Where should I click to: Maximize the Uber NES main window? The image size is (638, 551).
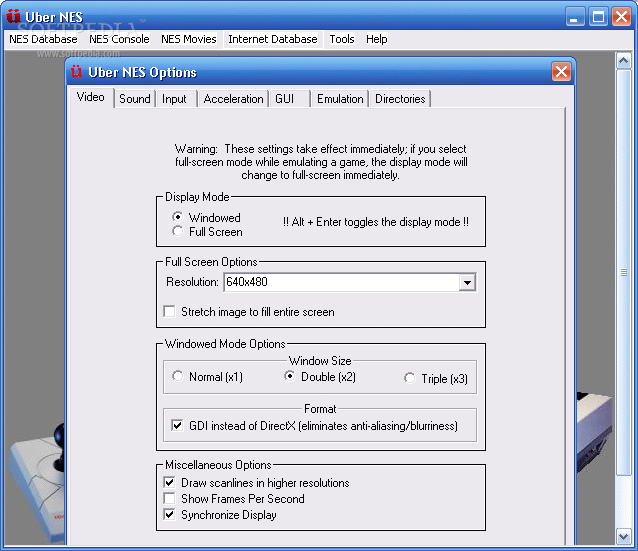pos(598,17)
